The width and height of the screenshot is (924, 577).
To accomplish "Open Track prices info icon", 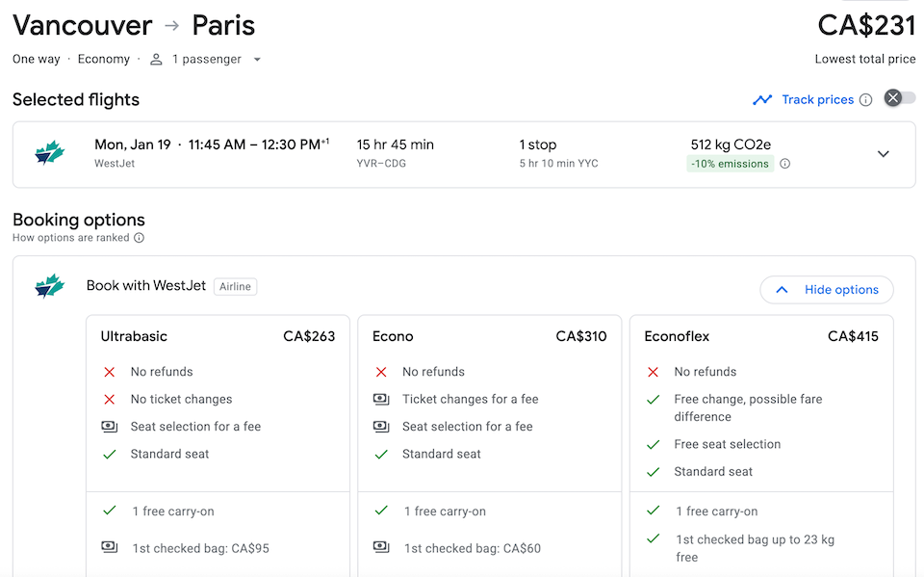I will click(x=865, y=100).
